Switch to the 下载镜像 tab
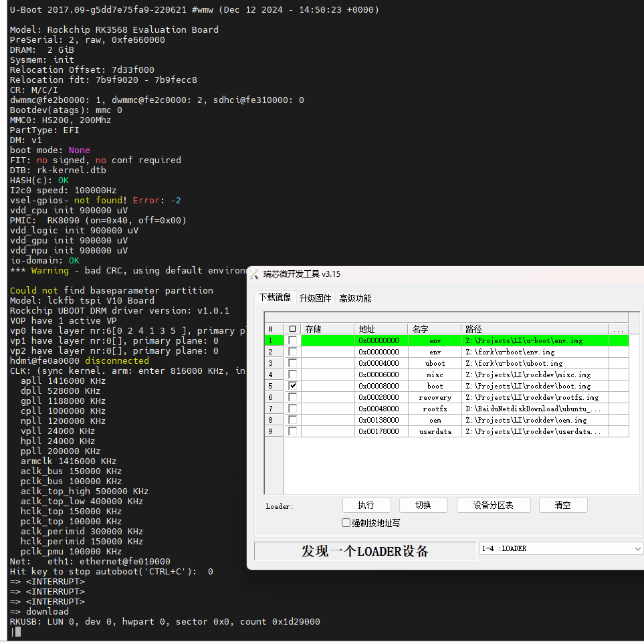The width and height of the screenshot is (644, 644). click(x=275, y=298)
